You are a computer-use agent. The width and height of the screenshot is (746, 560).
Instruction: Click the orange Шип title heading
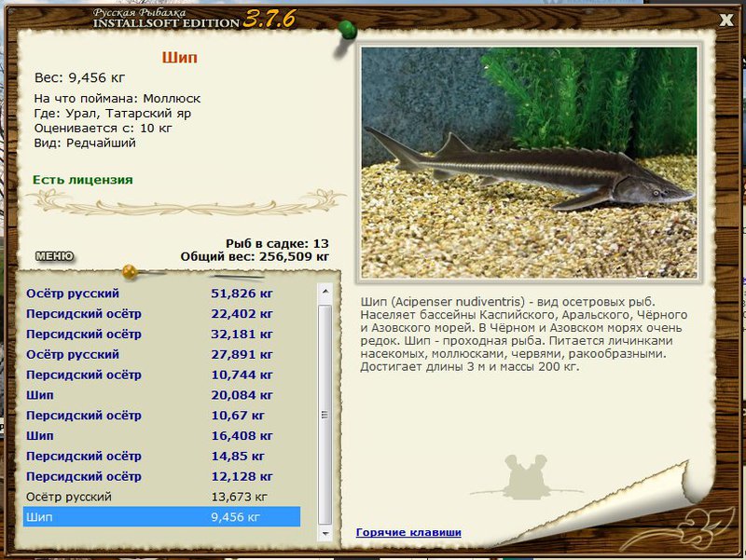click(179, 58)
